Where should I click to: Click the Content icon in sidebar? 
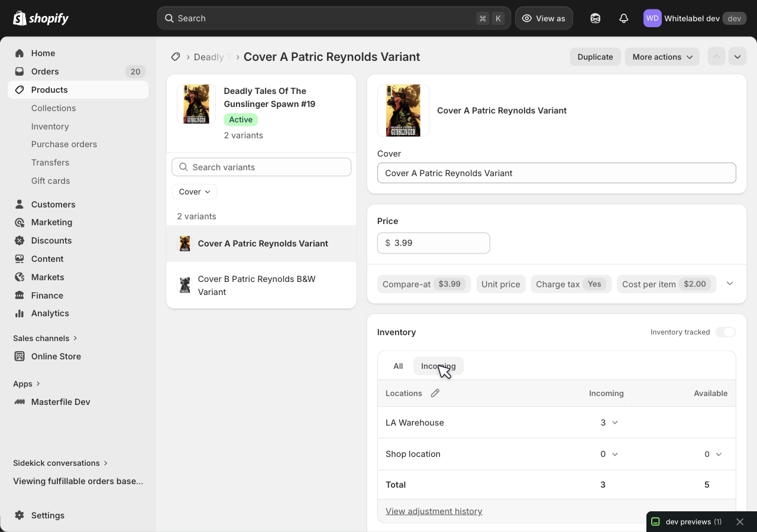coord(20,259)
